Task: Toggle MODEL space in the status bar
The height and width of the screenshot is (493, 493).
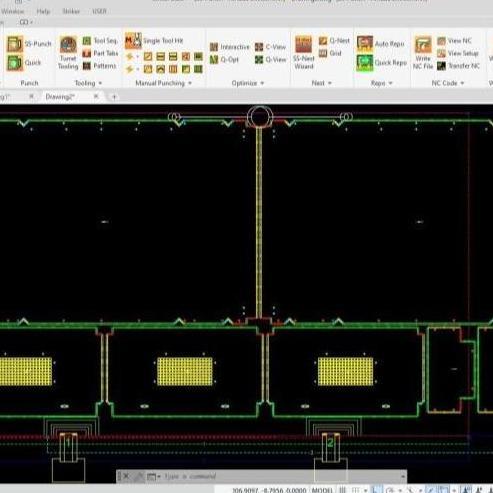Action: [322, 490]
